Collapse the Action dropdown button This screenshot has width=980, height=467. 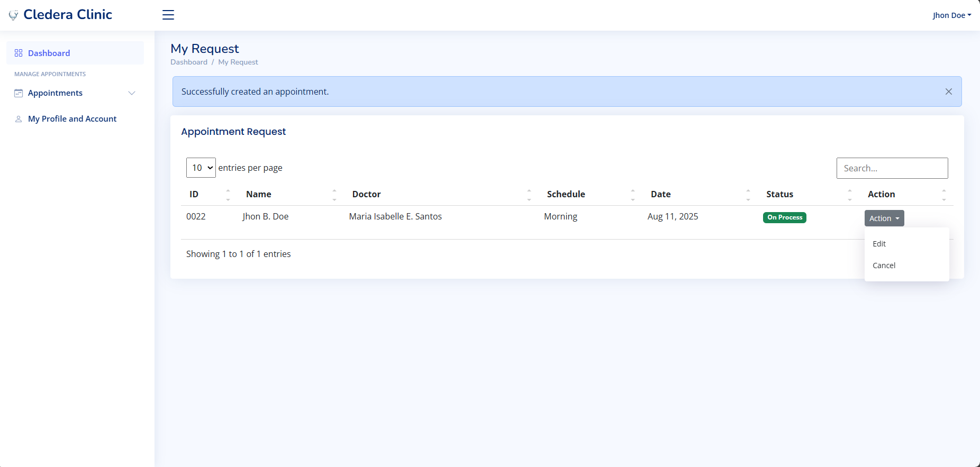(x=884, y=218)
